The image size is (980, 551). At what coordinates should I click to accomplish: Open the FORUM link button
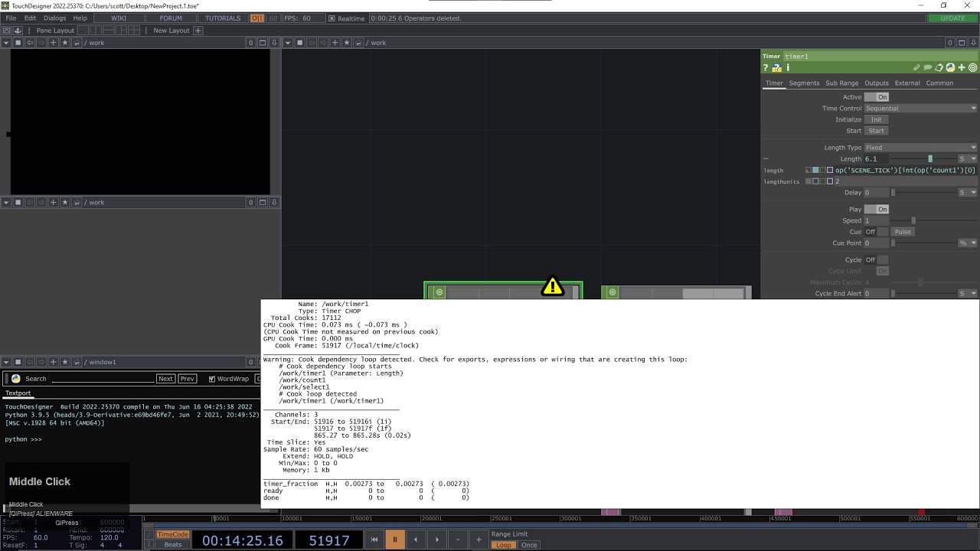(x=171, y=18)
